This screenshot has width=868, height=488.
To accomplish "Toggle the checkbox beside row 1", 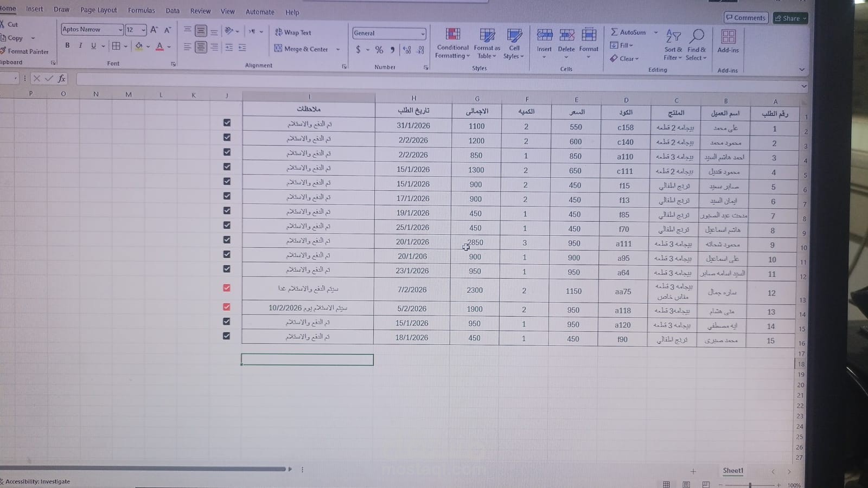I will click(227, 123).
